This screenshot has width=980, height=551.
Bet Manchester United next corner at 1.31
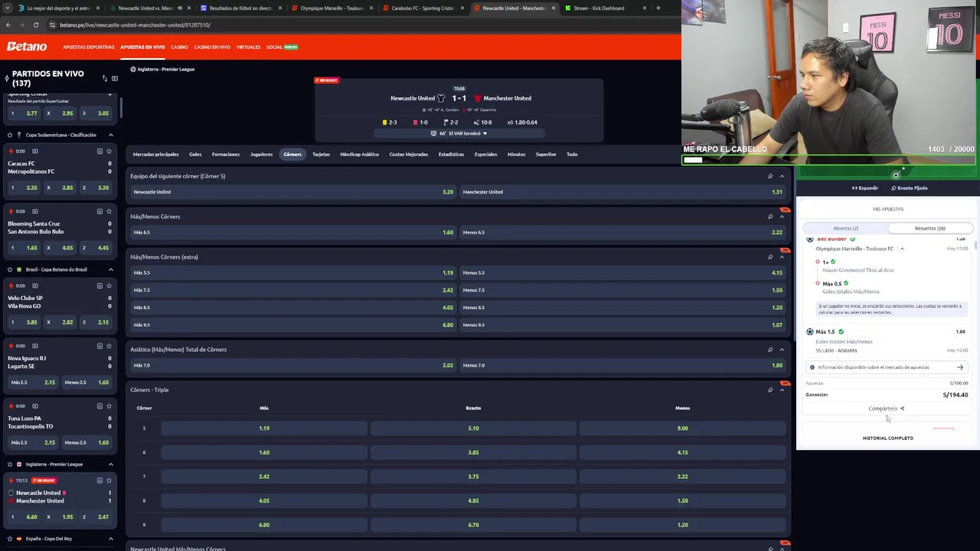(622, 192)
